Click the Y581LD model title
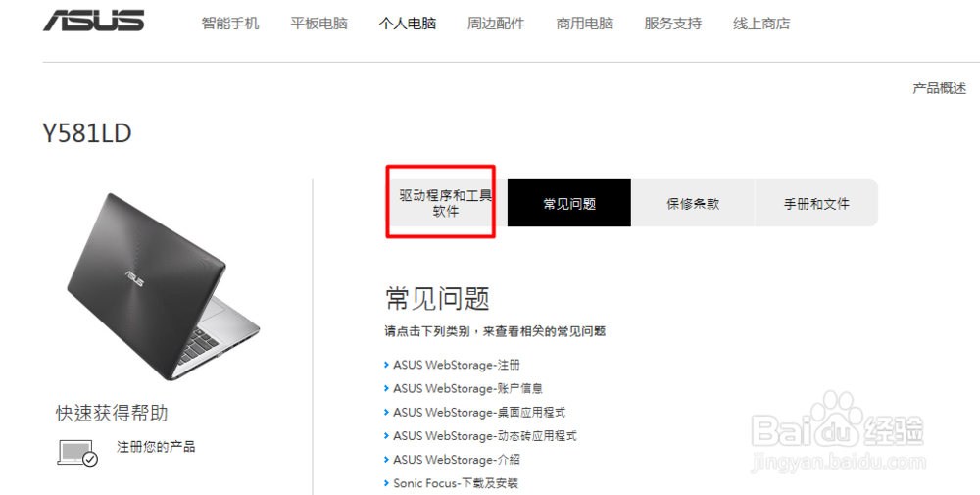The height and width of the screenshot is (495, 980). [87, 133]
